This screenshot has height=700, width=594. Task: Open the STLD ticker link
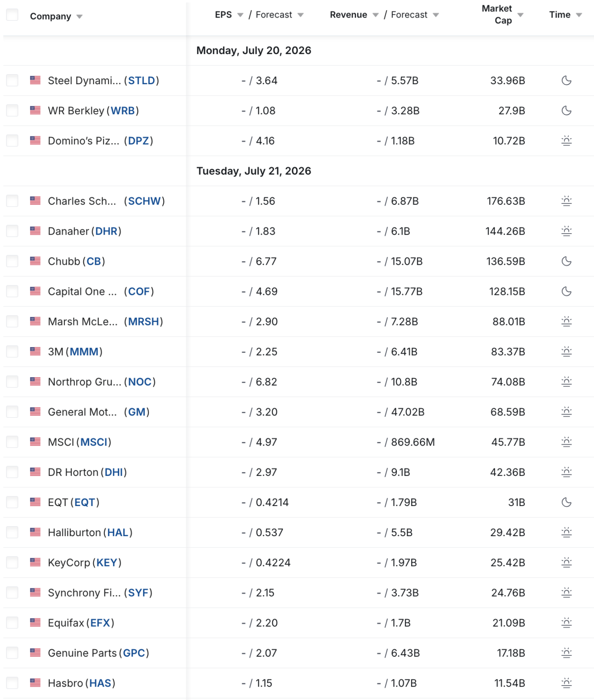point(141,81)
